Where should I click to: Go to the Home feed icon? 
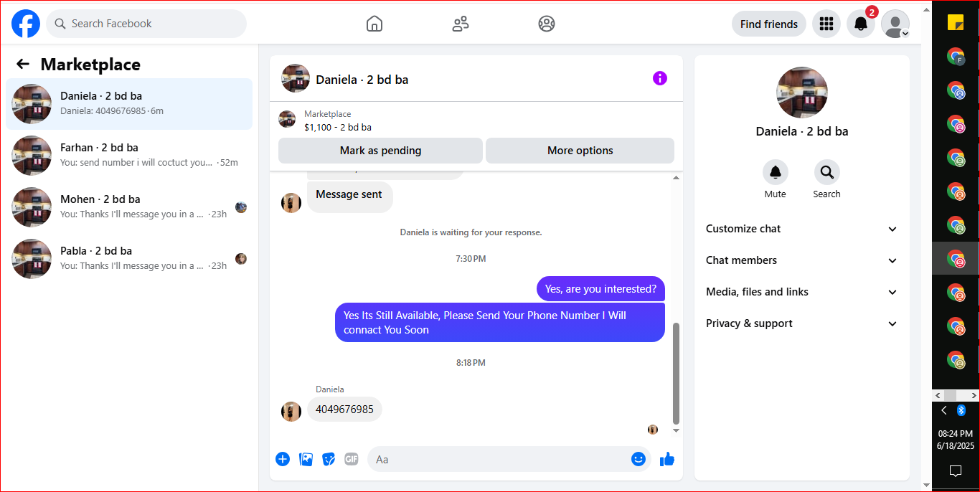374,24
